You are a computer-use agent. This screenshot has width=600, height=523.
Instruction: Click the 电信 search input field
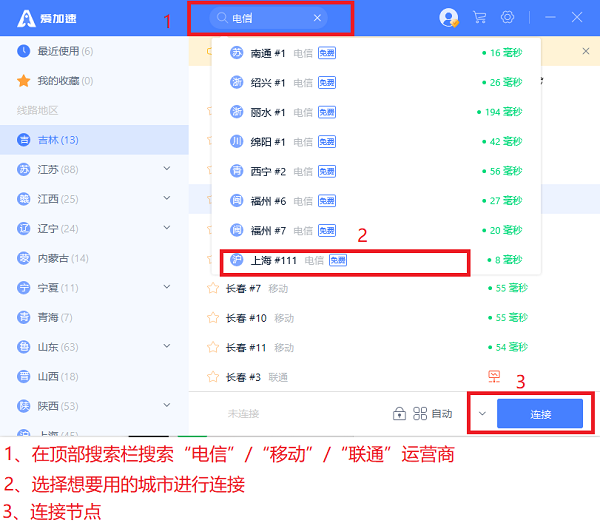click(269, 18)
